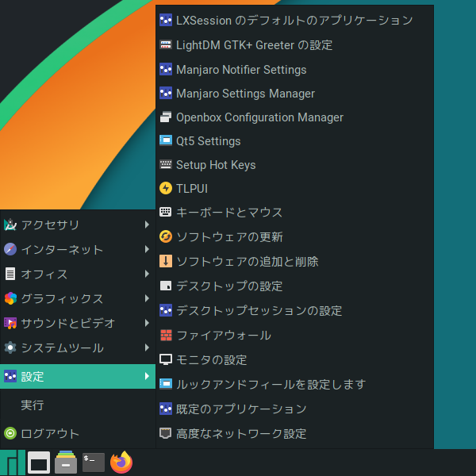476x476 pixels.
Task: Click the デスクトップの設定 icon
Action: pos(166,286)
